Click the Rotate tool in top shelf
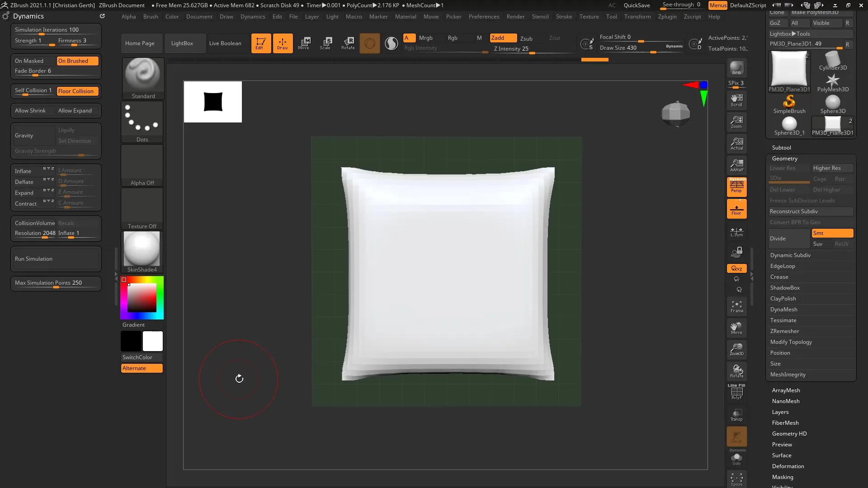The width and height of the screenshot is (868, 488). click(x=348, y=43)
